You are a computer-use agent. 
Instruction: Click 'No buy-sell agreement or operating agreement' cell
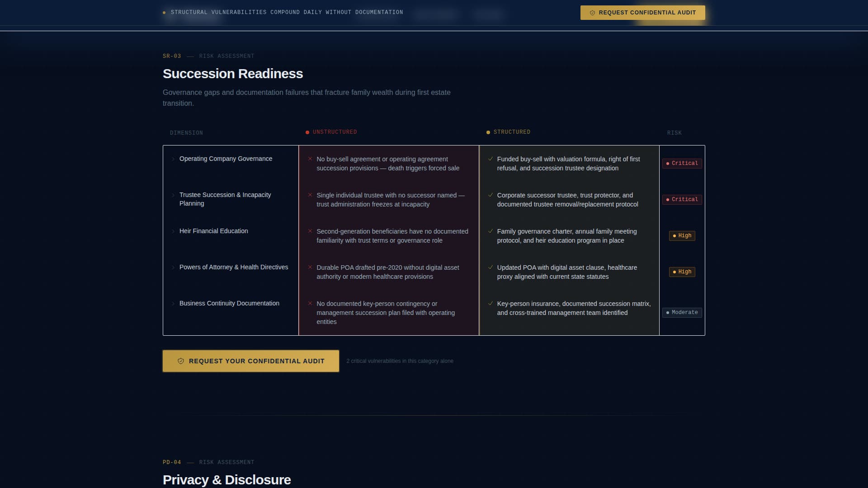[388, 164]
